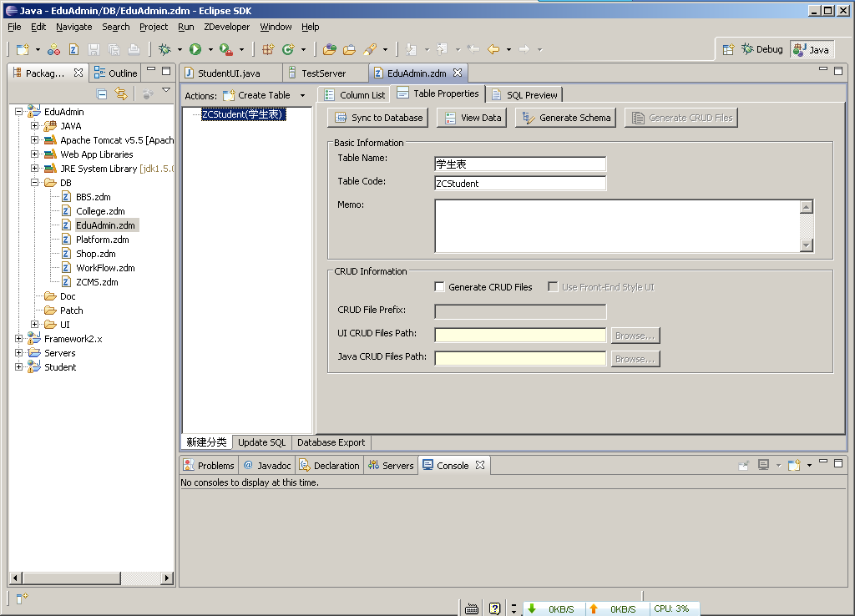Enable the Generate CRUD Files checkbox

439,287
